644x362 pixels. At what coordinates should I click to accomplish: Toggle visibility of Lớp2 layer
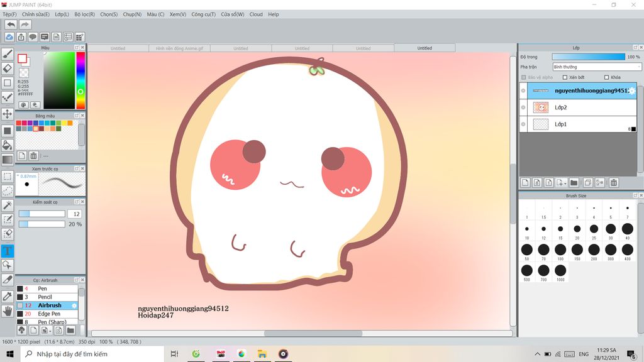(523, 107)
